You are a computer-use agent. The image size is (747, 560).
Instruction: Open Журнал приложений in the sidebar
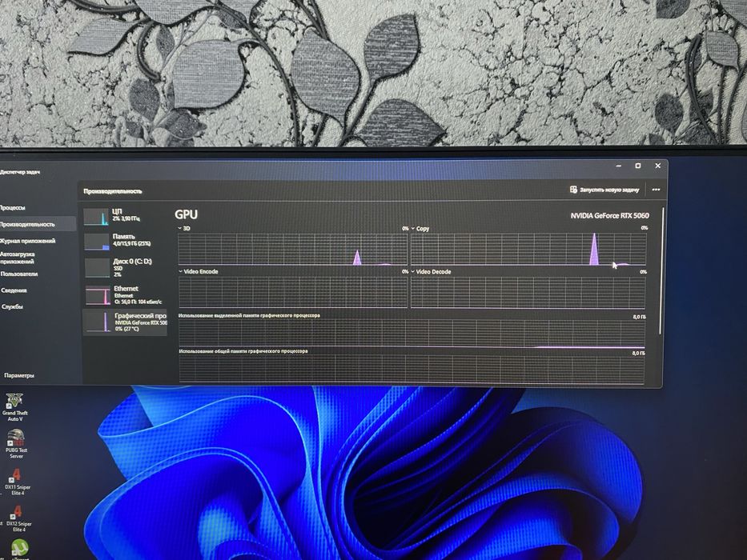[x=27, y=241]
